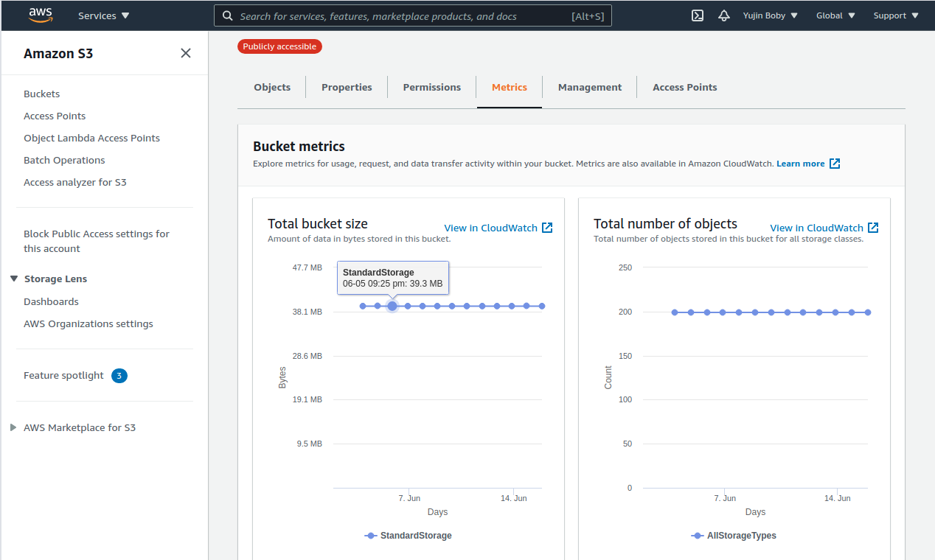This screenshot has height=560, width=935.
Task: Expand AWS Marketplace for S3
Action: tap(13, 427)
